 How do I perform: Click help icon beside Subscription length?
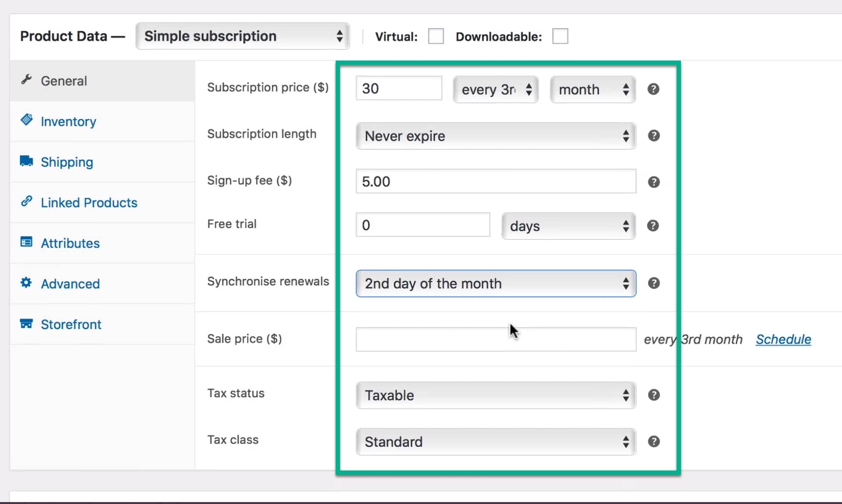click(653, 136)
